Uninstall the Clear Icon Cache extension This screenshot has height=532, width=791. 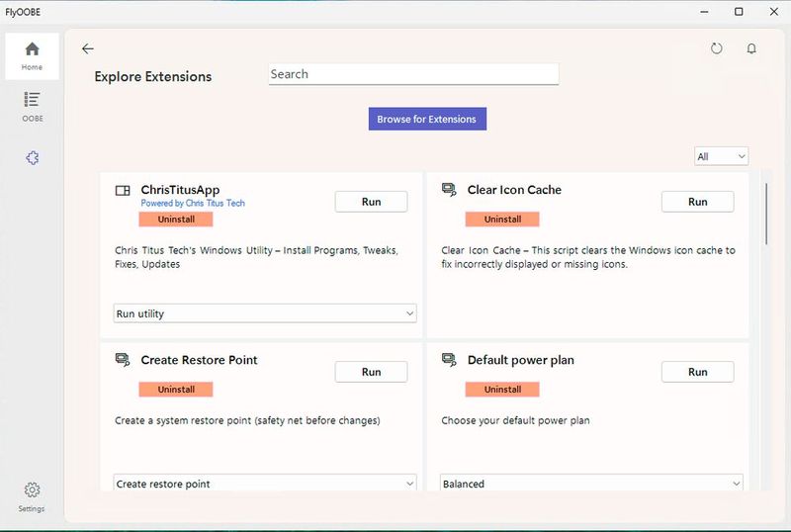[502, 219]
